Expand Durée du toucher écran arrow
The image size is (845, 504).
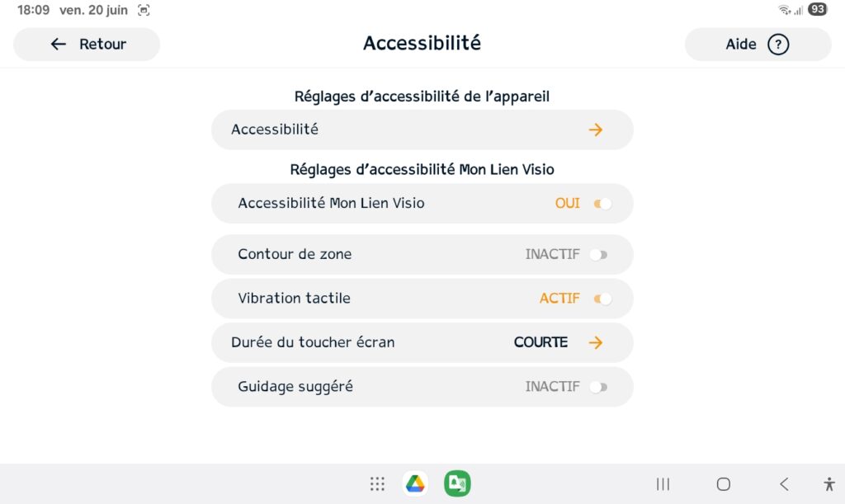point(596,342)
